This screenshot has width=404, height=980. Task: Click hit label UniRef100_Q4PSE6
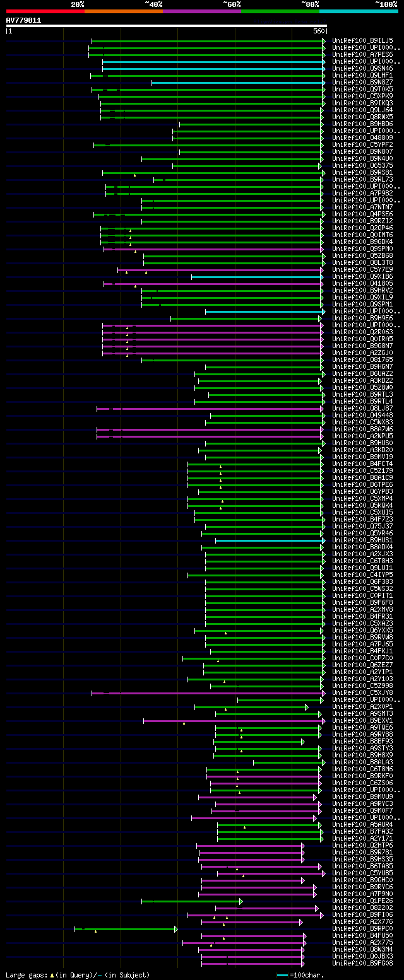pyautogui.click(x=362, y=214)
